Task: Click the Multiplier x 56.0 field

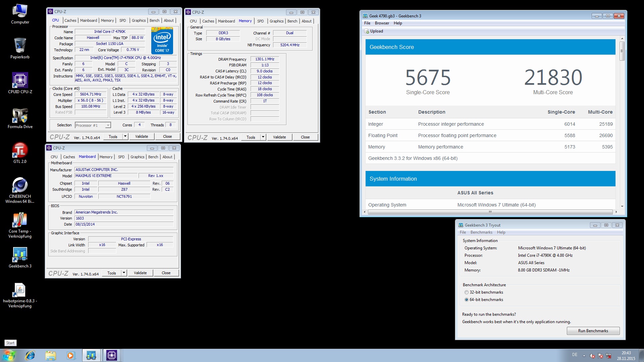Action: tap(91, 101)
